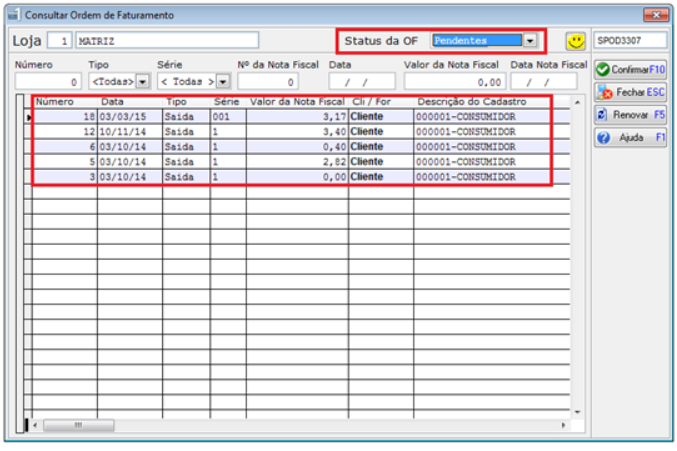Expand the Série < Todas > dropdown
Screen dimensions: 677x451
click(x=223, y=81)
